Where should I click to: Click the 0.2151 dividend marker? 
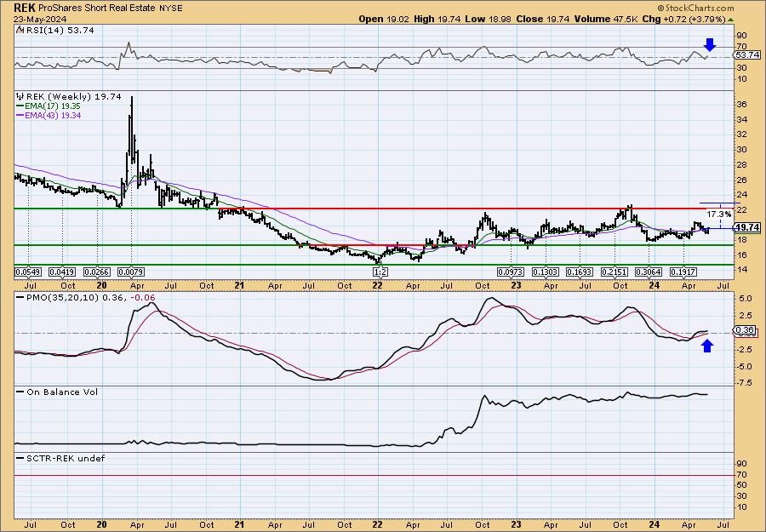click(x=615, y=272)
